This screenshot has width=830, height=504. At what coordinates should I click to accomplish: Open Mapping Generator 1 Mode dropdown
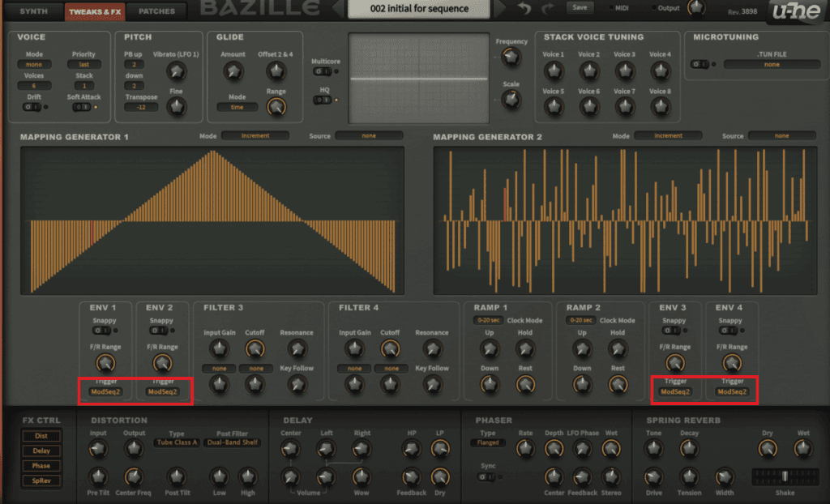coord(255,136)
